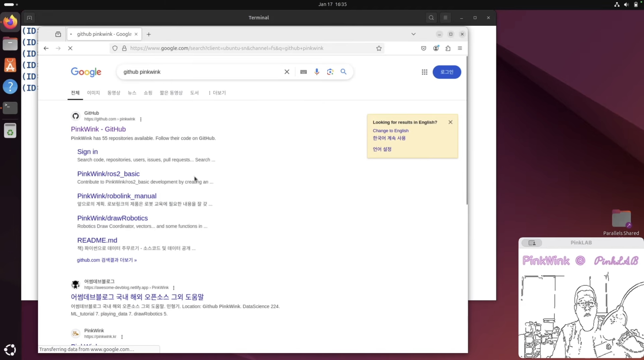Screen dimensions: 644x360
Task: Open Firefox account profile icon
Action: pyautogui.click(x=436, y=48)
